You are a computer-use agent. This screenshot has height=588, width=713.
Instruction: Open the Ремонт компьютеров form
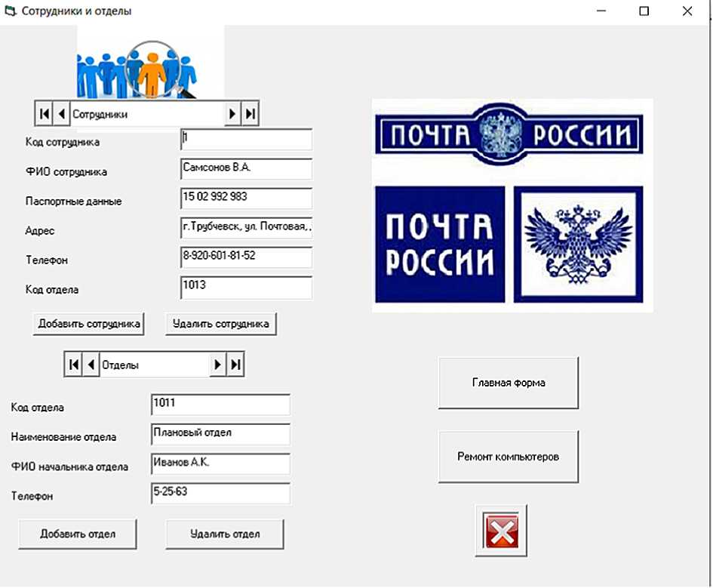pos(509,457)
